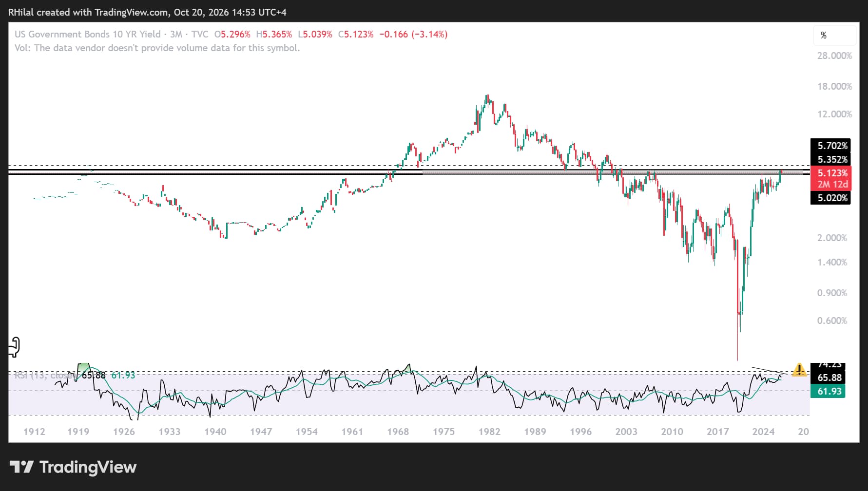Click the % unit box atop the price scale
Viewport: 868px width, 491px height.
[834, 35]
